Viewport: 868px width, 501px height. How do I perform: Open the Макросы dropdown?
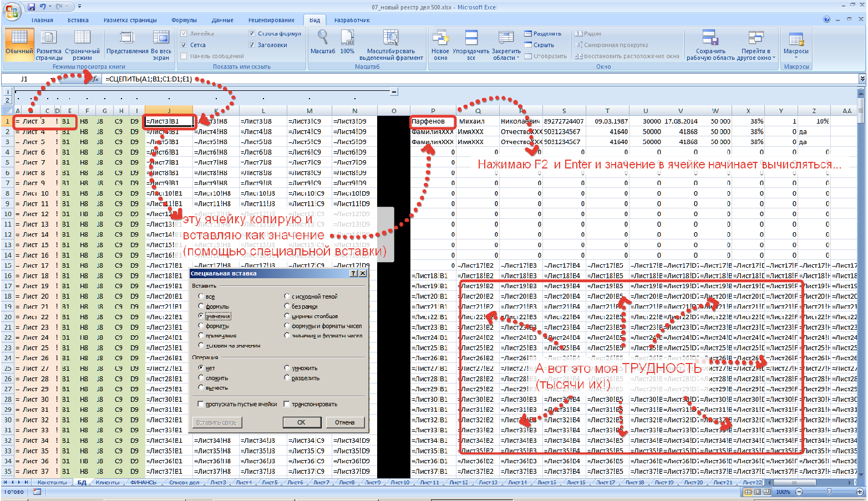pyautogui.click(x=796, y=44)
